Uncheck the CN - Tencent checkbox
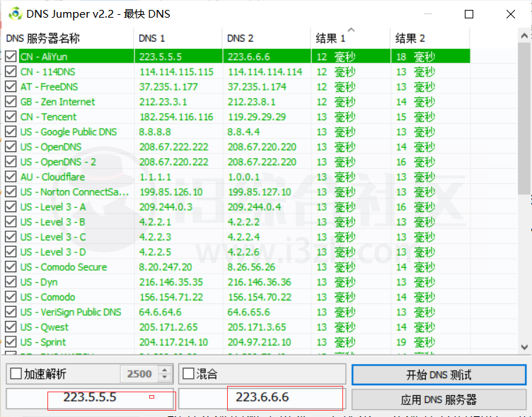Image resolution: width=532 pixels, height=417 pixels. (x=11, y=117)
